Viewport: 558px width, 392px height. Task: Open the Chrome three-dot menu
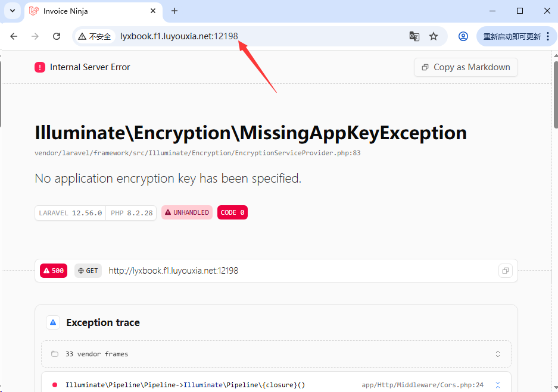548,36
